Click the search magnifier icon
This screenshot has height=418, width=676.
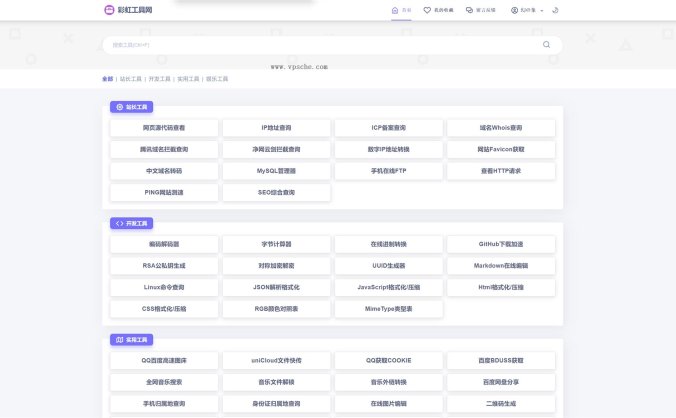coord(546,45)
